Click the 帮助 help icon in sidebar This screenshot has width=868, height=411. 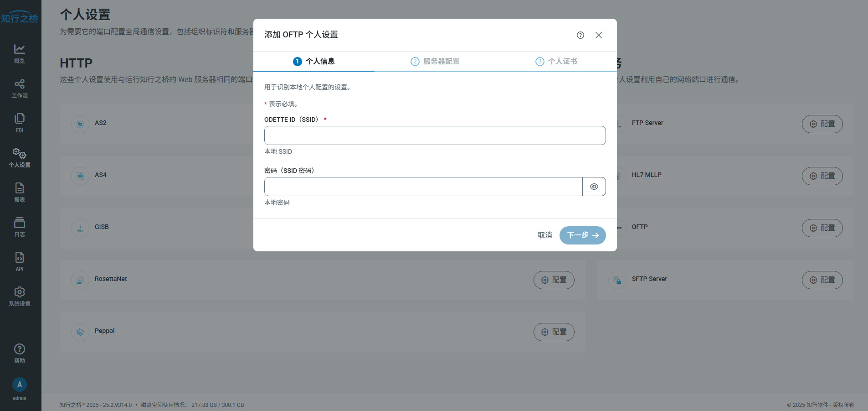tap(20, 353)
